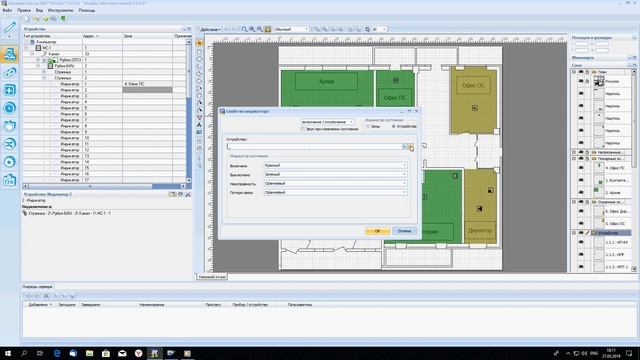The image size is (640, 360).
Task: Click the layers panel vertical scrollbar
Action: [x=634, y=169]
